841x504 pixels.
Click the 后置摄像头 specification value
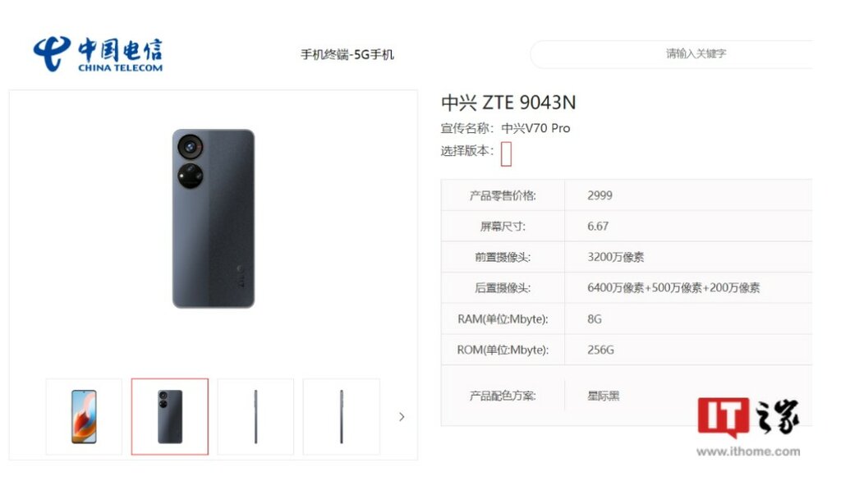point(673,288)
